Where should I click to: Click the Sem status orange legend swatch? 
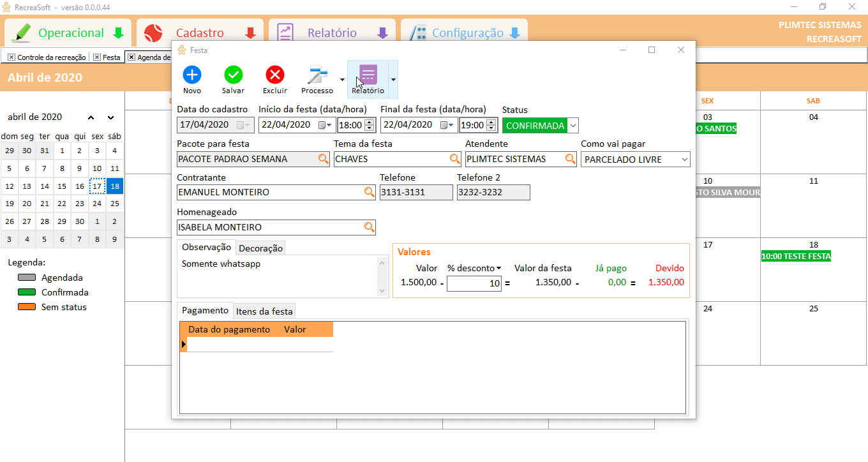[x=27, y=307]
